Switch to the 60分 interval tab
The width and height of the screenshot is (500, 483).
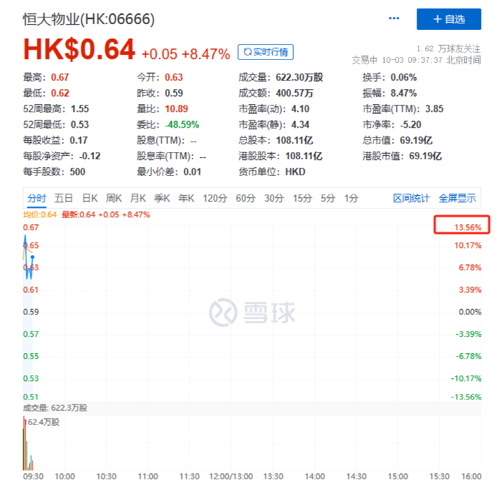point(245,198)
